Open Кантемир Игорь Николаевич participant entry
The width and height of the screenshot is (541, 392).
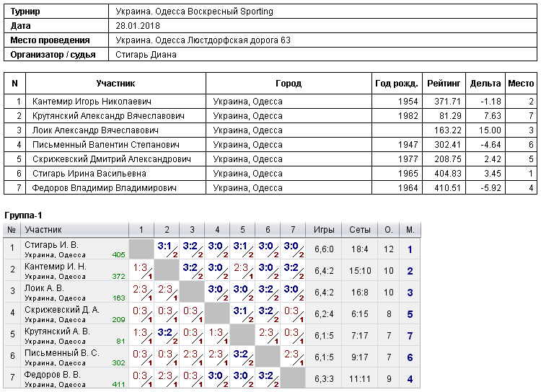point(92,102)
